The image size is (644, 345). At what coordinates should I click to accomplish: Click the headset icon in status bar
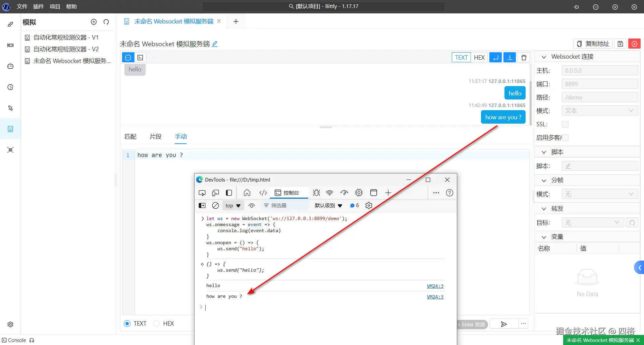32,340
